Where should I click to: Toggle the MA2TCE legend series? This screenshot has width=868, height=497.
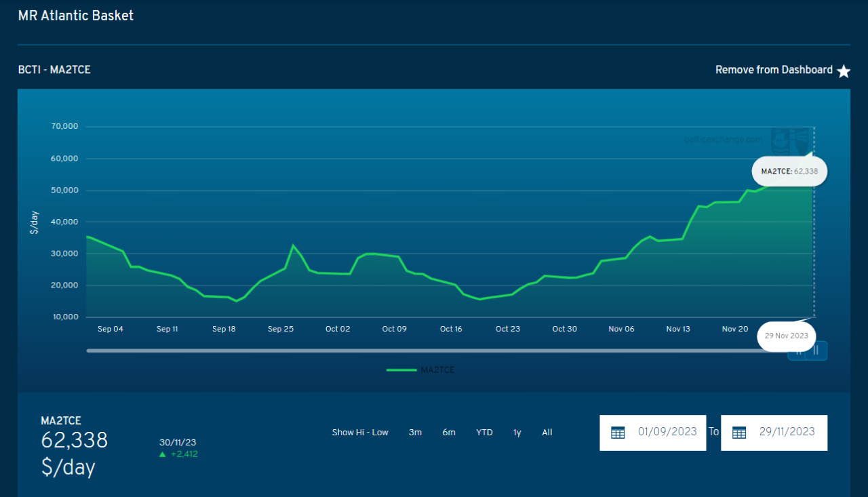click(421, 370)
